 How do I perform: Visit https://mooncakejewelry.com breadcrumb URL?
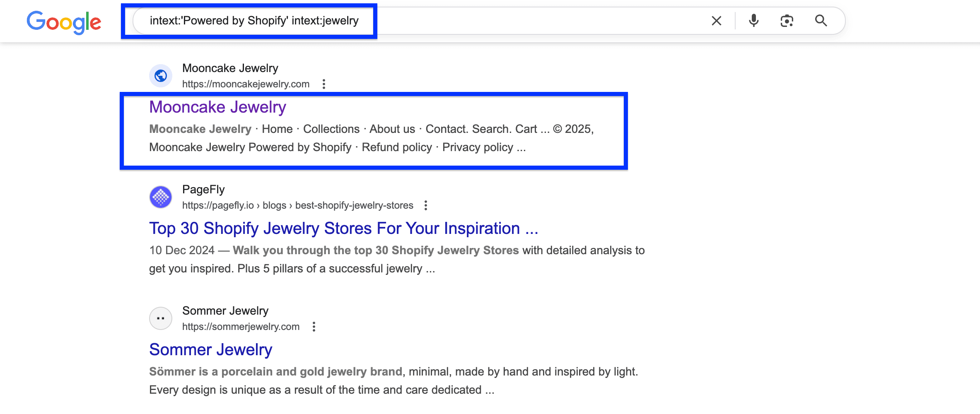tap(245, 84)
